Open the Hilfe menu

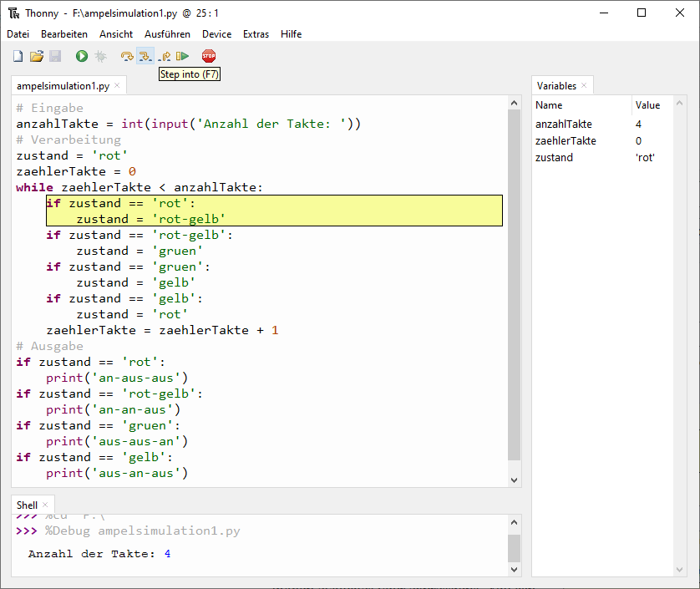click(x=291, y=34)
